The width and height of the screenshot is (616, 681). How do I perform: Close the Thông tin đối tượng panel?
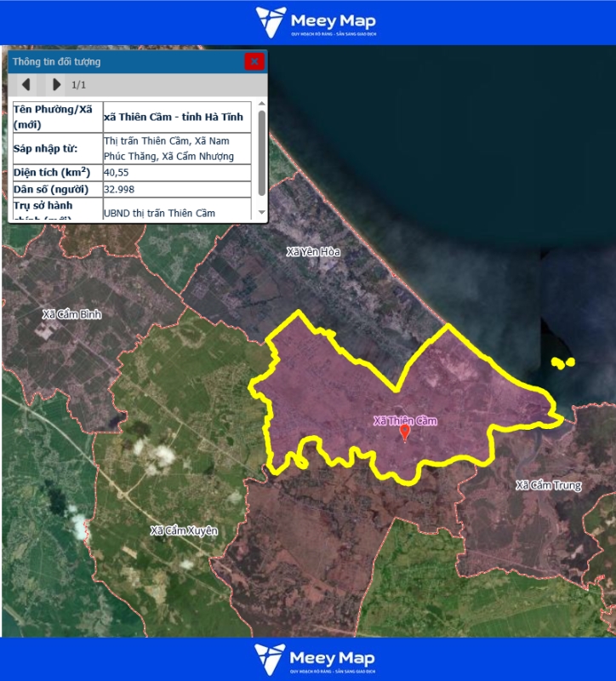pos(254,61)
